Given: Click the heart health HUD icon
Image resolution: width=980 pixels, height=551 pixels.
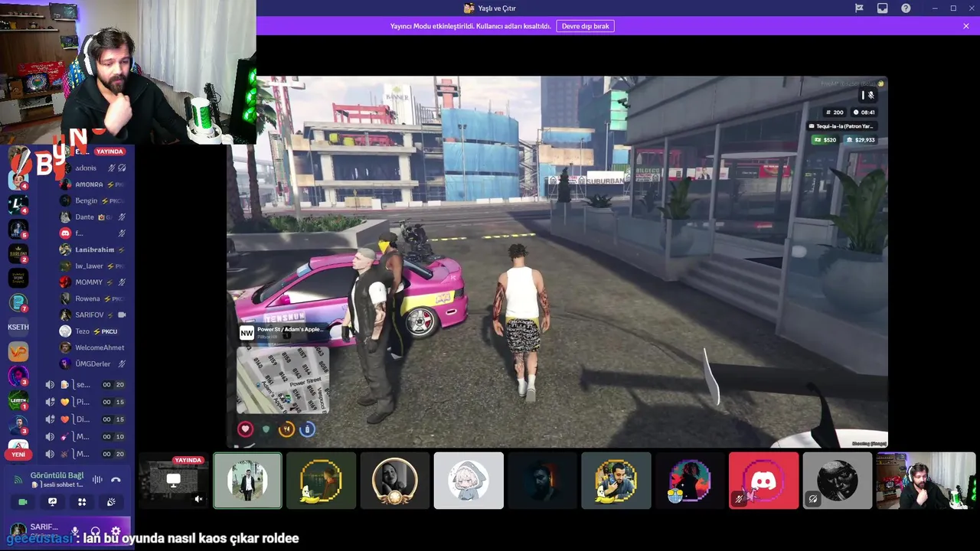Looking at the screenshot, I should 245,429.
